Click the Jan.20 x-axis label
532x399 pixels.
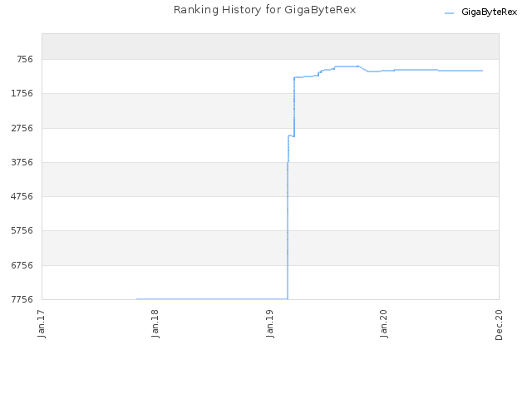click(384, 323)
